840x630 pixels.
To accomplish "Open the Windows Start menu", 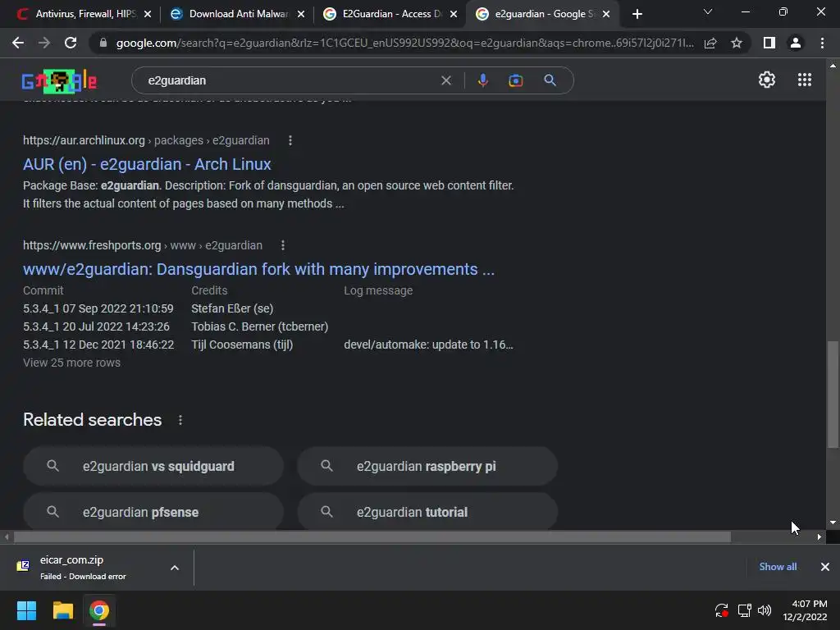I will (26, 610).
